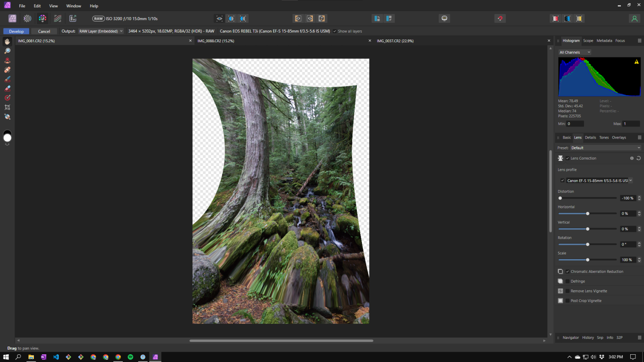
Task: Click the reset icon beside Lens Correction
Action: coord(638,158)
